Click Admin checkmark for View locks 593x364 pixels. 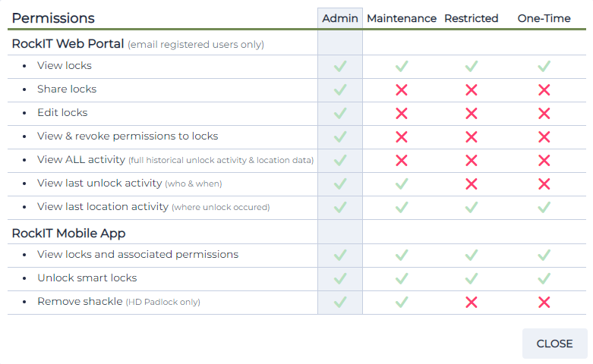pos(340,67)
